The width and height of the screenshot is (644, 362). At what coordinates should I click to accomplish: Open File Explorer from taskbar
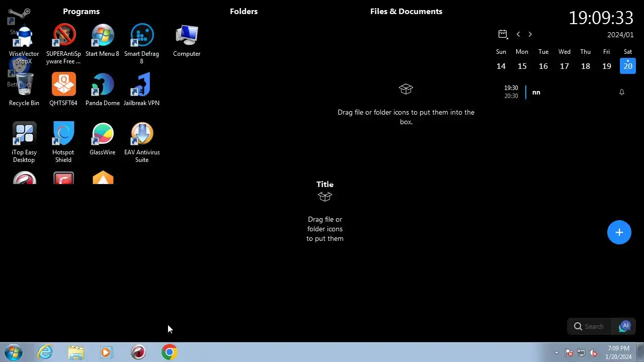pos(76,352)
